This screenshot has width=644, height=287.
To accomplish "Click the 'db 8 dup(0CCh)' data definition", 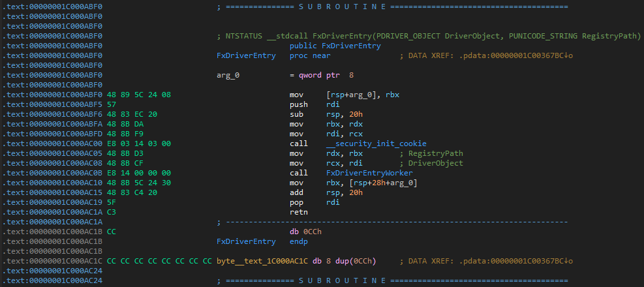I will pyautogui.click(x=344, y=261).
